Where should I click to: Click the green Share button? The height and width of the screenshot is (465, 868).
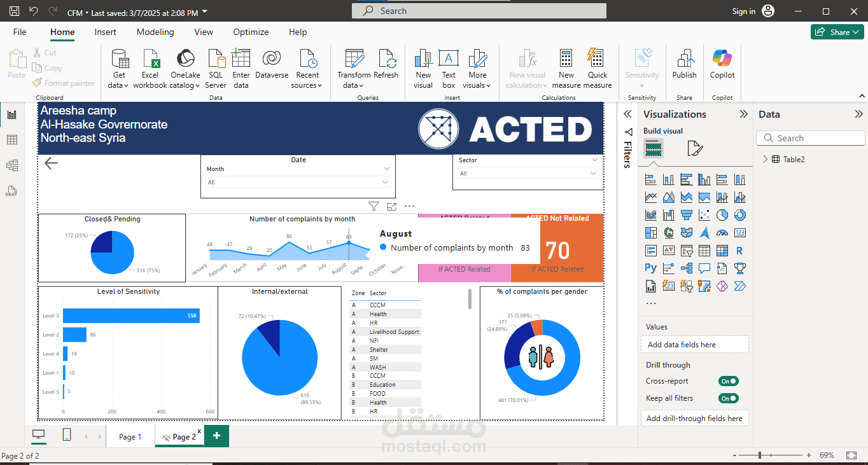pos(837,32)
